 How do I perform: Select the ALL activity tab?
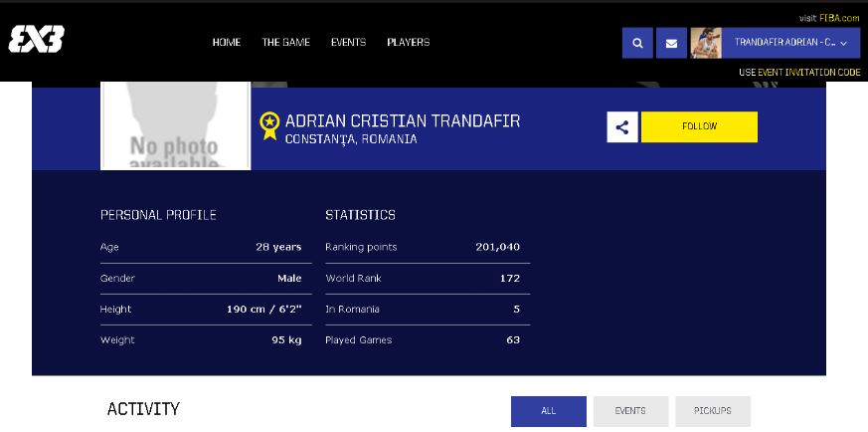pos(548,411)
